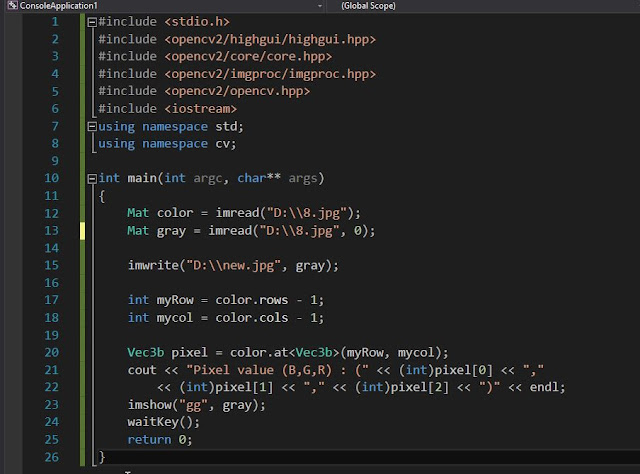The width and height of the screenshot is (640, 474).
Task: Click line number 20 in the gutter
Action: click(51, 352)
